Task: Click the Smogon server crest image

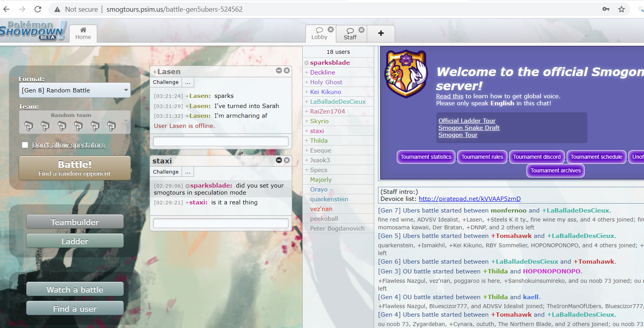Action: point(406,73)
